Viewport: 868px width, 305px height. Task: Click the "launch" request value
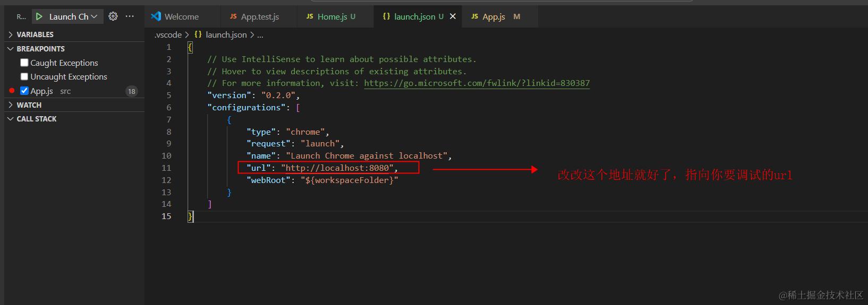click(320, 144)
